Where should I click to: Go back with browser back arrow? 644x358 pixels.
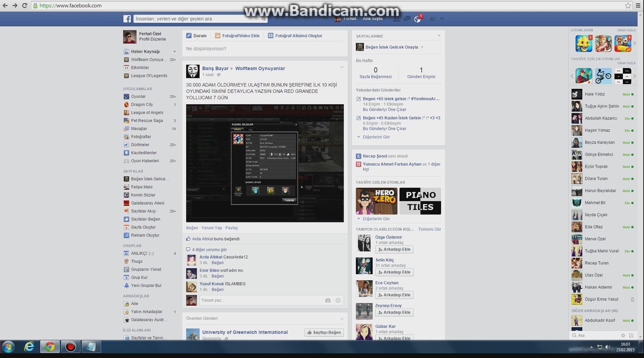[x=5, y=5]
